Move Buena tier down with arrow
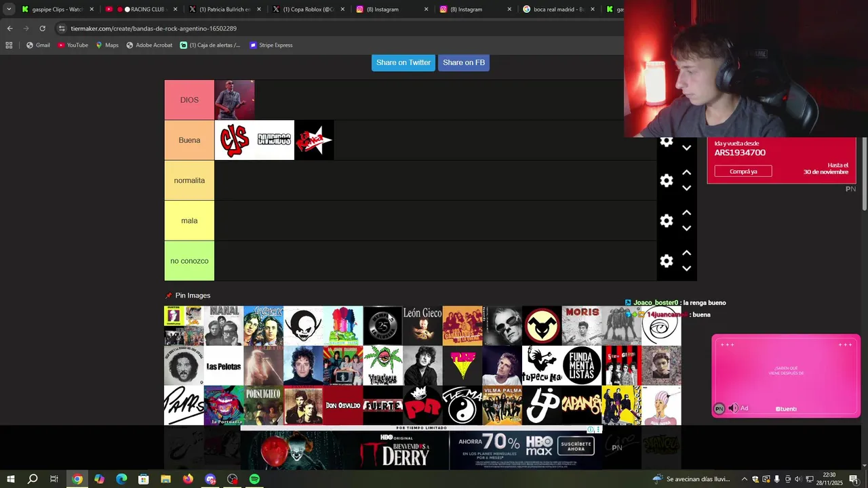Screen dimensions: 868x488 tap(686, 147)
